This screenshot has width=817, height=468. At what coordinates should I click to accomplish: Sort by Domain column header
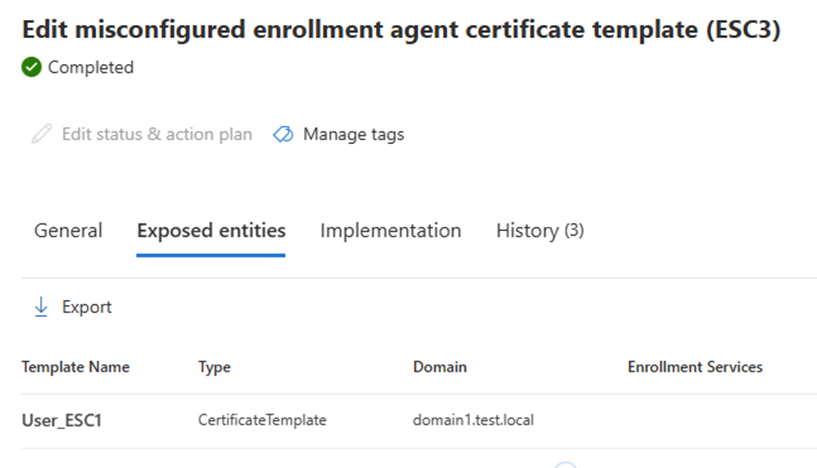tap(439, 367)
